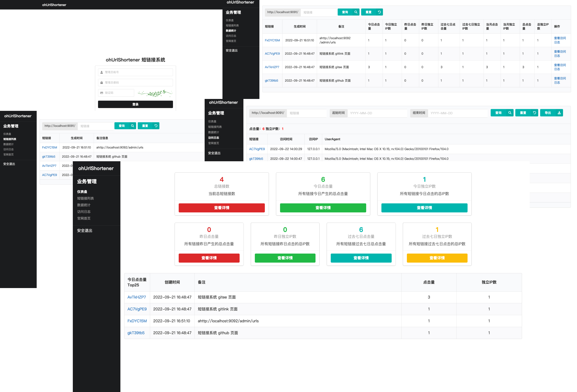Click the reset arrow icon left of 导出
Image resolution: width=577 pixels, height=392 pixels.
coord(534,113)
